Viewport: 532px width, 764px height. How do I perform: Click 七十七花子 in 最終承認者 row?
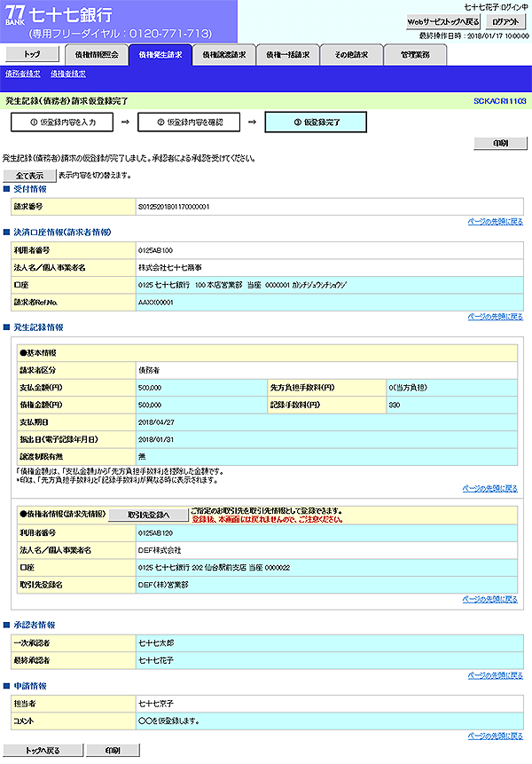(156, 661)
